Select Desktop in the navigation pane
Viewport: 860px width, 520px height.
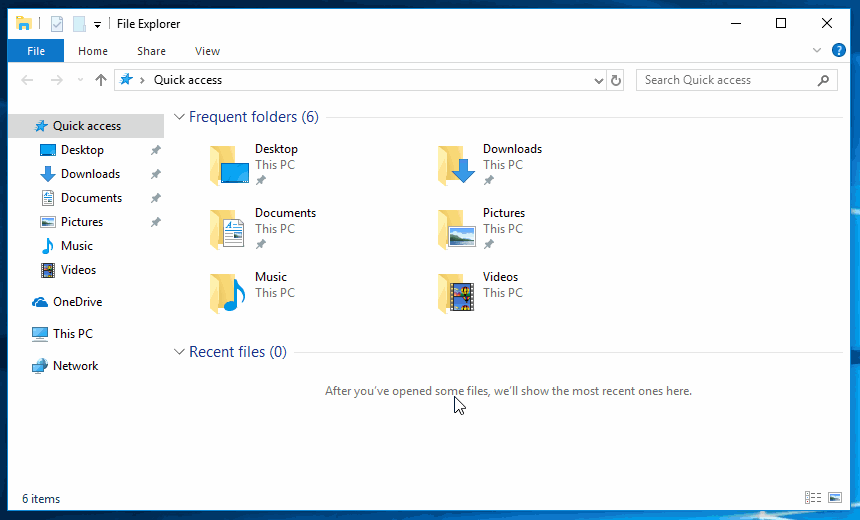82,150
